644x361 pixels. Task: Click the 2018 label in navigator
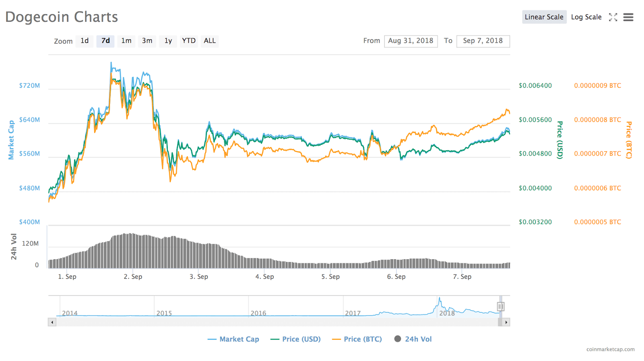click(x=447, y=313)
